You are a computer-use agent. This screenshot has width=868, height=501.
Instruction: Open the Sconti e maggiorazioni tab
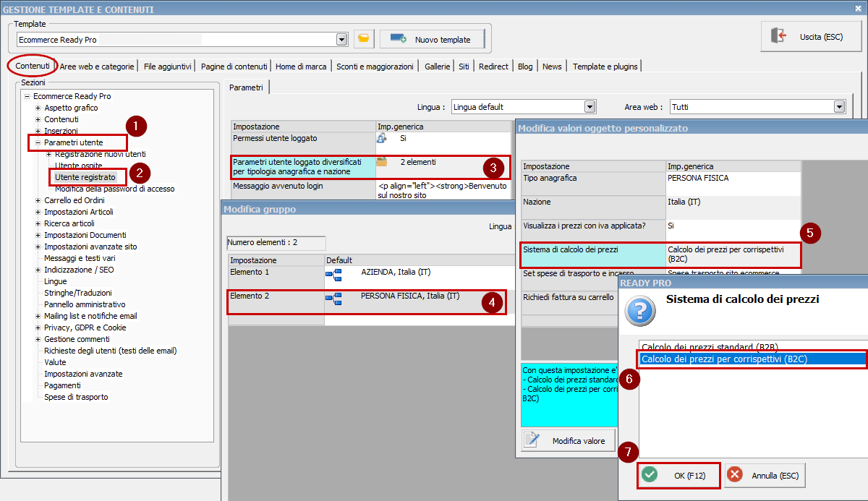(375, 67)
